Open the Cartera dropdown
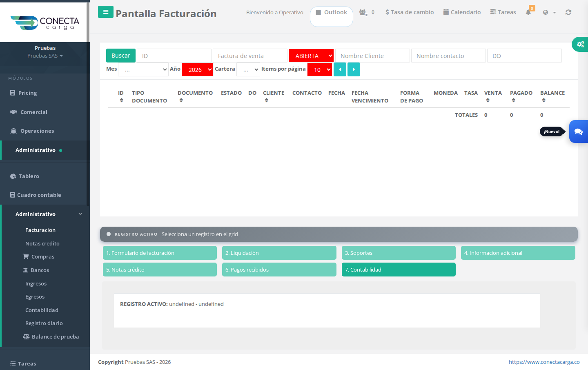The image size is (588, 370). [x=248, y=69]
